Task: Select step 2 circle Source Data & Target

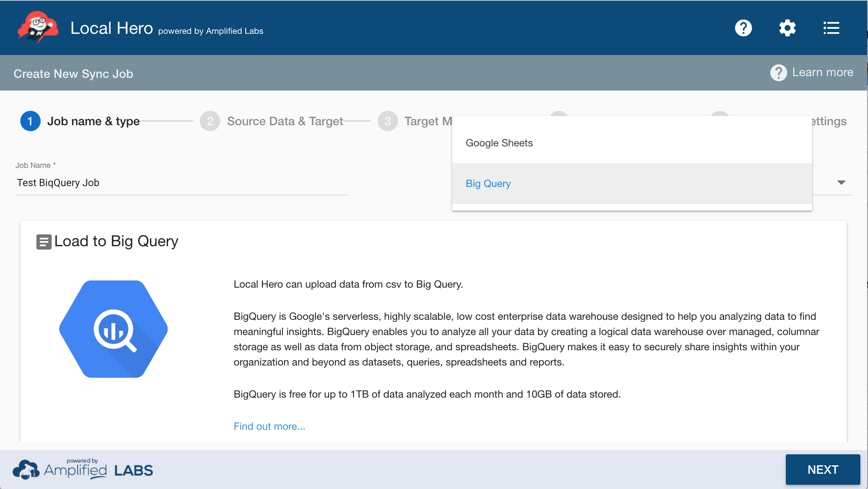Action: (x=210, y=121)
